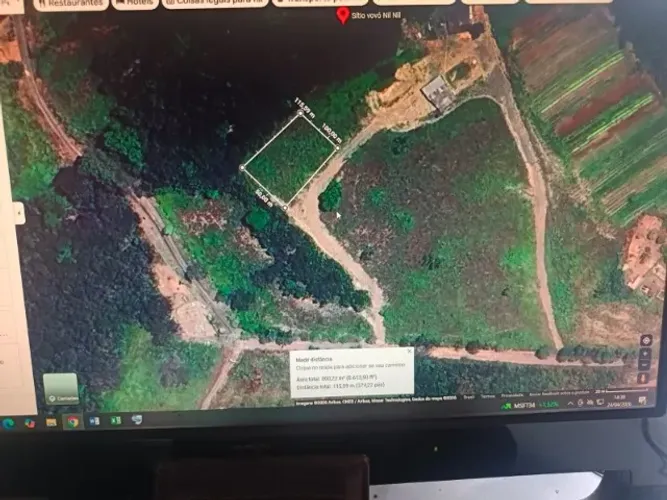Open Microsoft Word from the taskbar
This screenshot has width=667, height=500.
(94, 421)
